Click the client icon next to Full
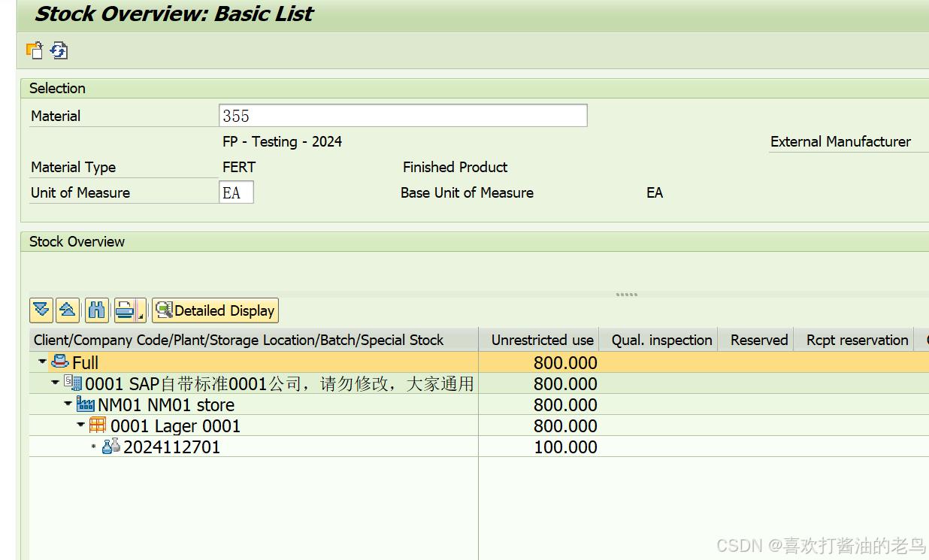The image size is (929, 560). (x=59, y=362)
